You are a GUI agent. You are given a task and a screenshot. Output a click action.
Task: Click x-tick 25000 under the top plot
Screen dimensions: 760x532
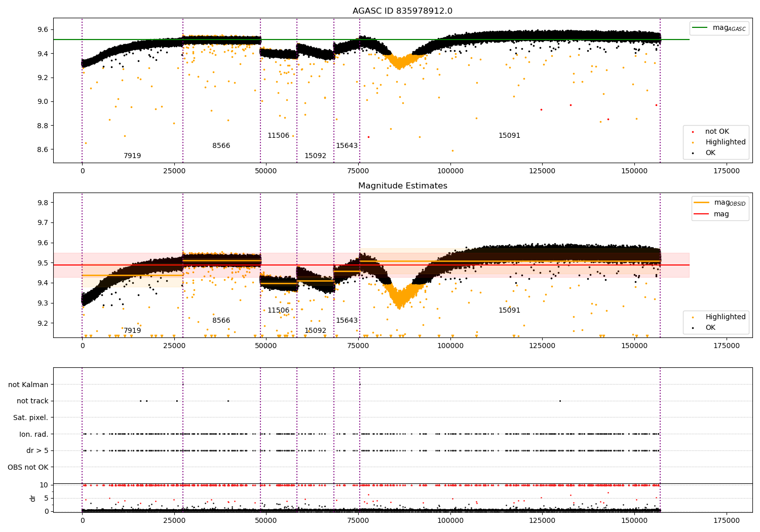[x=174, y=171]
